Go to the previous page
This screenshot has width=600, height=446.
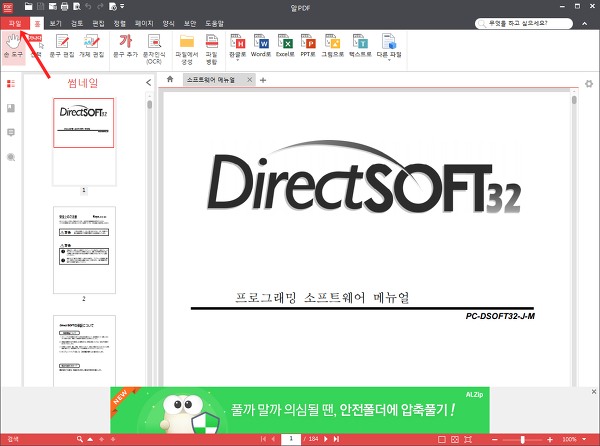273,439
